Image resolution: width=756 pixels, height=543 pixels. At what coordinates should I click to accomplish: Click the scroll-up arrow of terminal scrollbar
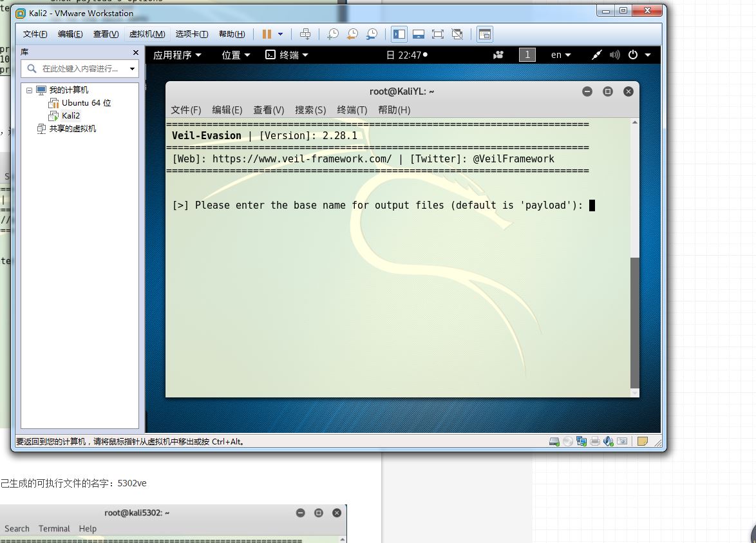tap(634, 122)
